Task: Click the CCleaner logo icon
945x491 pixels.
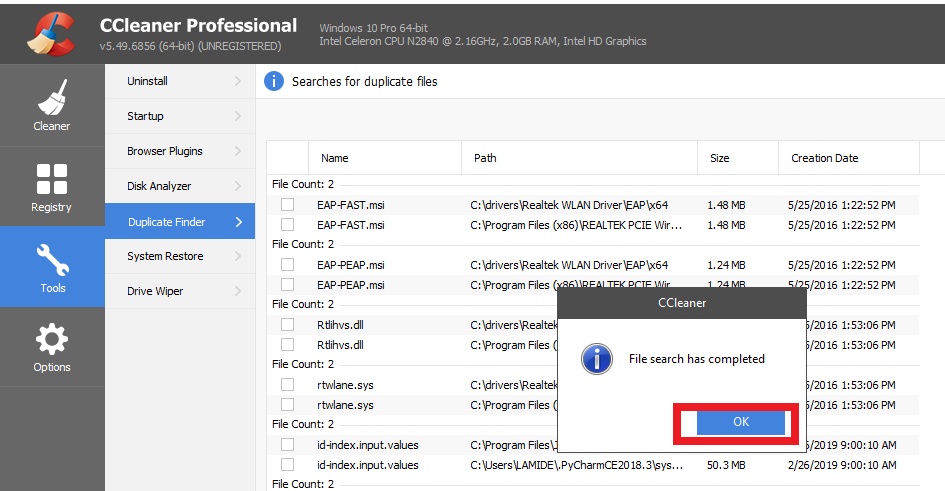Action: click(51, 33)
